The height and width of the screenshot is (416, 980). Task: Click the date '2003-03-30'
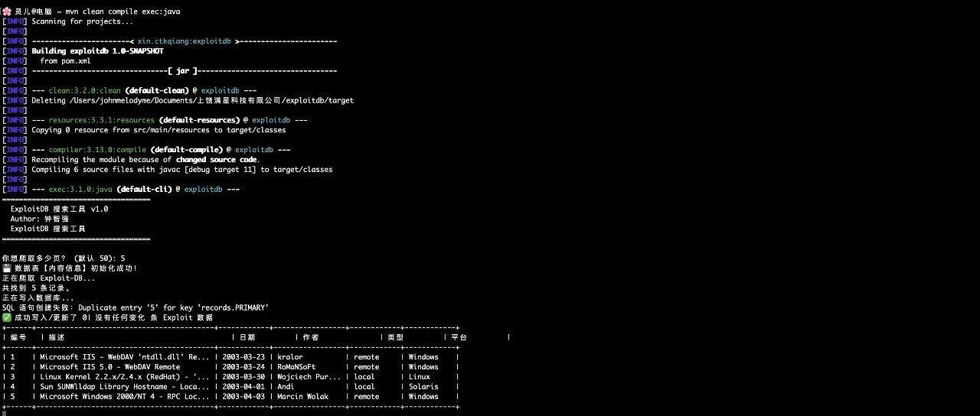[243, 377]
